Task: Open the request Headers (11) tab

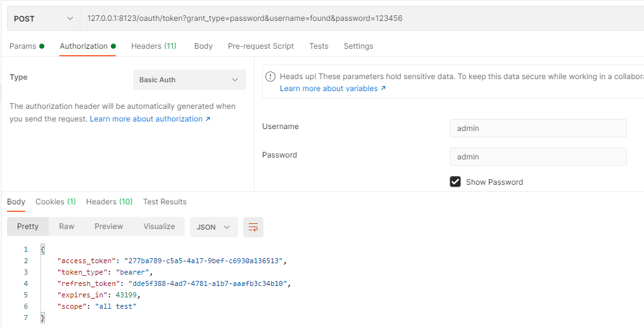Action: coord(154,46)
